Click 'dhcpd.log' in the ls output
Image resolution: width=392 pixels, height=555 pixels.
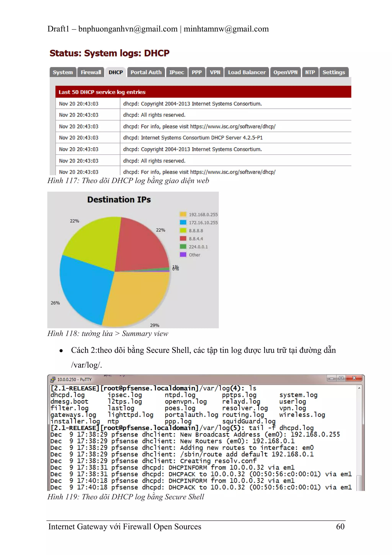[x=68, y=395]
